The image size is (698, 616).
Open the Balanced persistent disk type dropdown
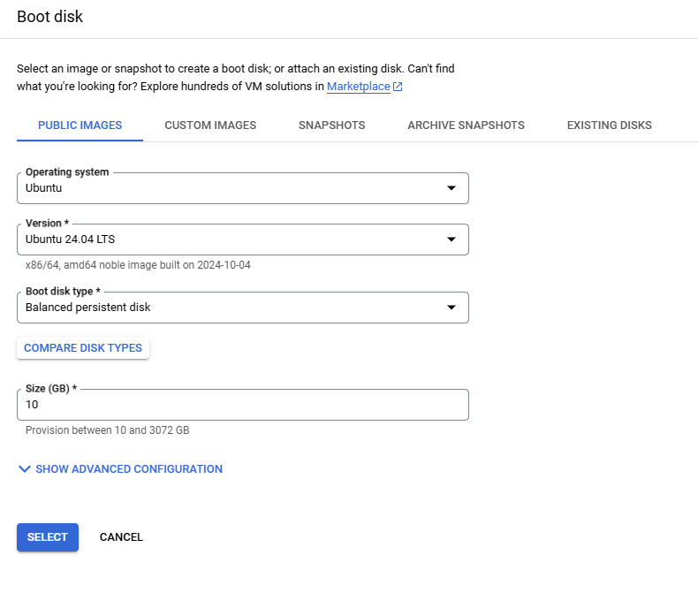point(230,308)
